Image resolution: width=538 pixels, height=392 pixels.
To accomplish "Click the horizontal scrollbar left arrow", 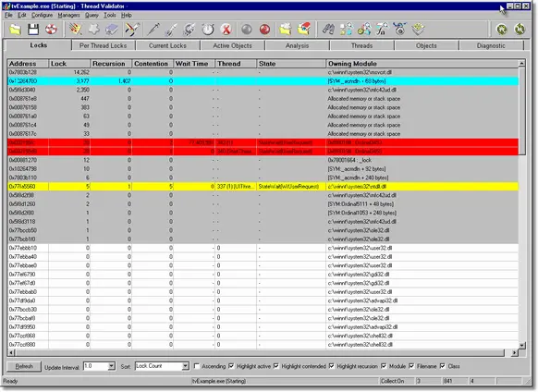I will click(11, 352).
